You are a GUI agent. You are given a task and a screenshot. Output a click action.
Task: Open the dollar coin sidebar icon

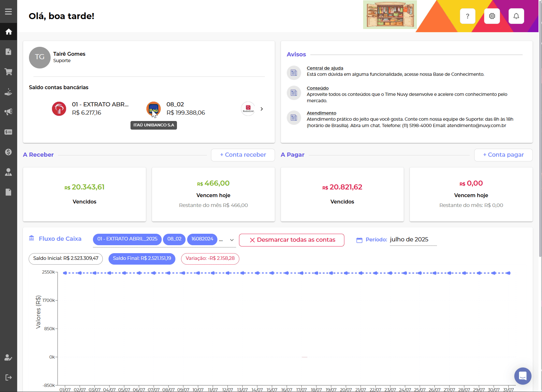9,152
